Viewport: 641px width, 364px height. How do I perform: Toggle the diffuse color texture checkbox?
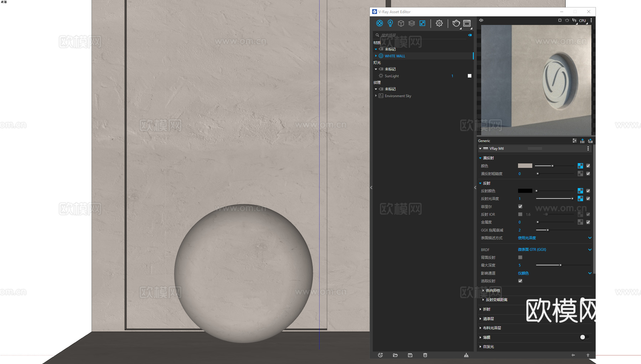(588, 166)
